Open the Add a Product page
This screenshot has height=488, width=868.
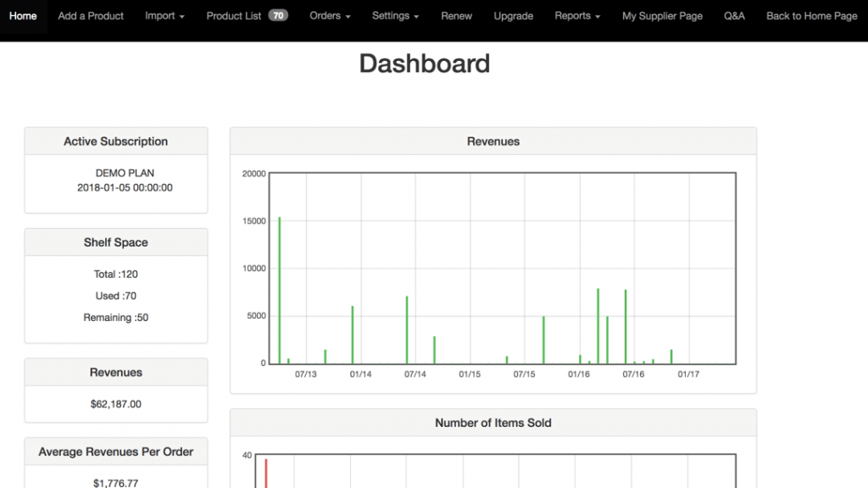91,16
